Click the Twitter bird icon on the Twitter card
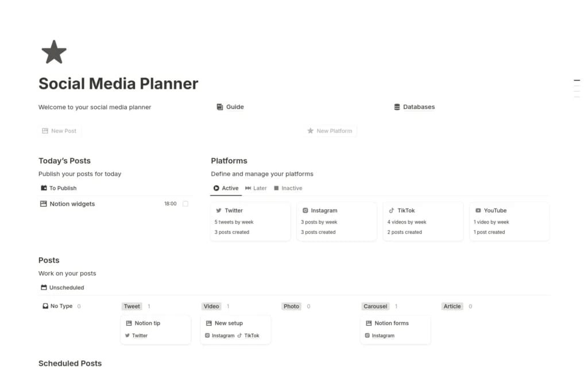 coord(218,210)
